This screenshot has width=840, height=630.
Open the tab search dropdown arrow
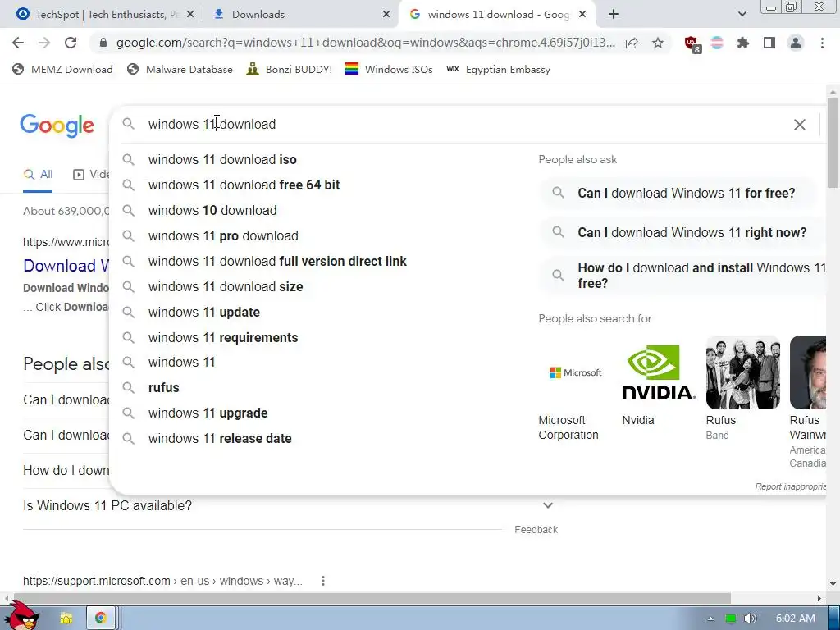coord(742,15)
